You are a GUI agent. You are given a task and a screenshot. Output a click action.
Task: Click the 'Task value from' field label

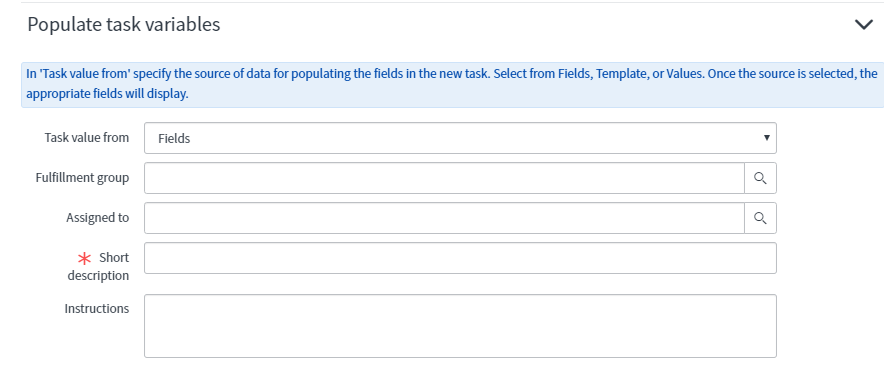click(x=86, y=138)
